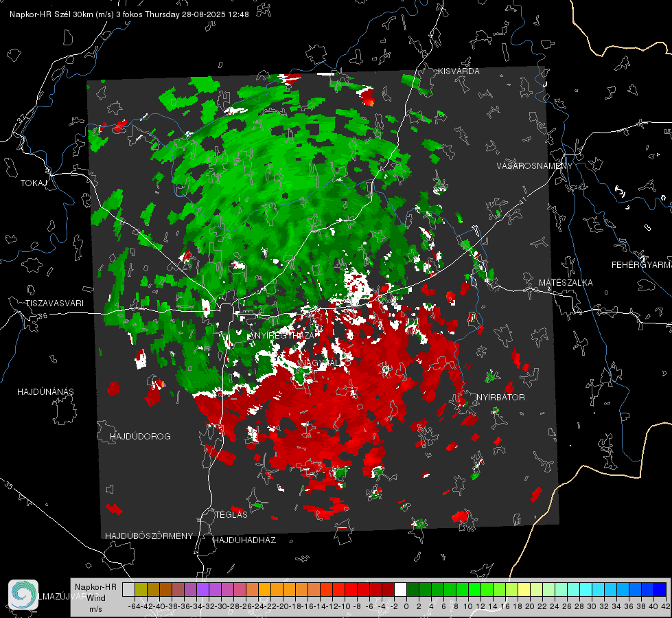Click the -30 value on the legend scale
672x618 pixels.
click(x=221, y=606)
